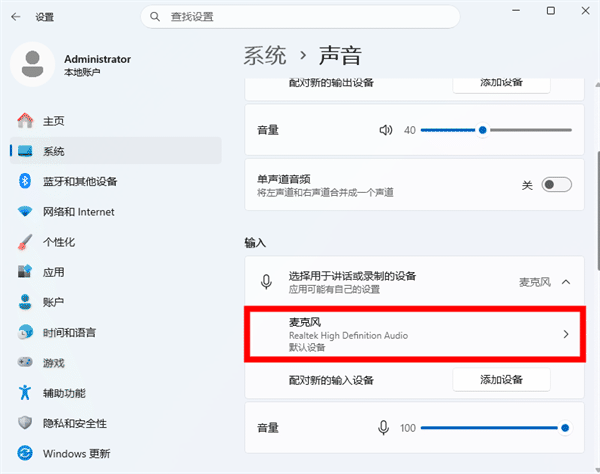600x474 pixels.
Task: Open 麦克风 Realtek device via right chevron
Action: point(566,334)
